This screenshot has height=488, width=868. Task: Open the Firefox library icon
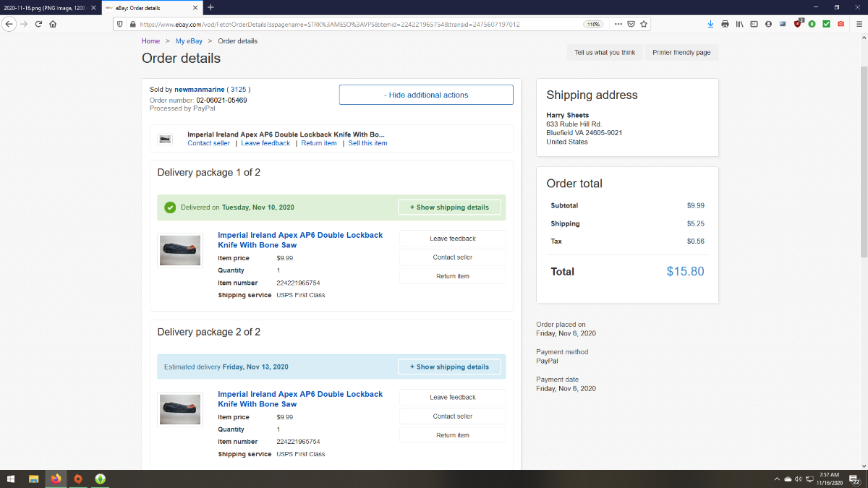(x=739, y=24)
